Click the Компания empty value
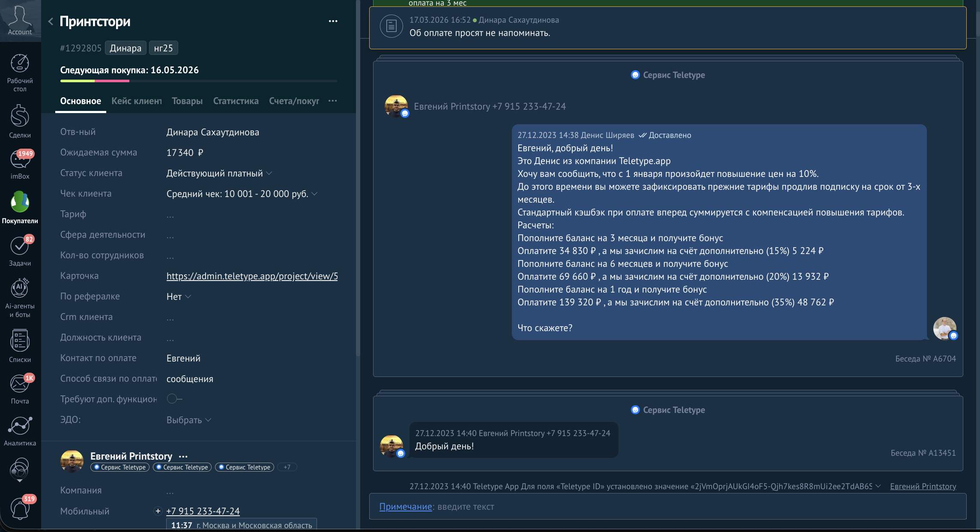 tap(170, 491)
